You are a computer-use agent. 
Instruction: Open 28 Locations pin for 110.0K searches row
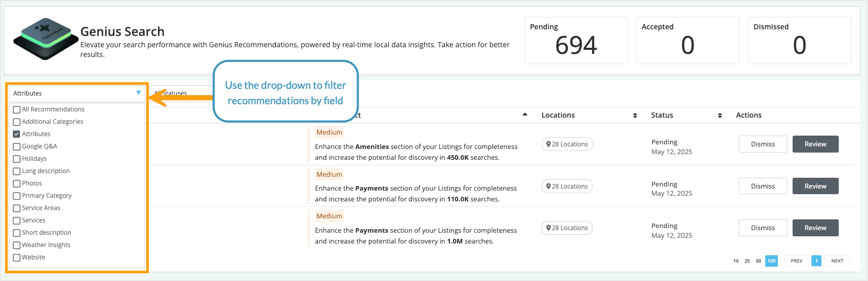567,186
